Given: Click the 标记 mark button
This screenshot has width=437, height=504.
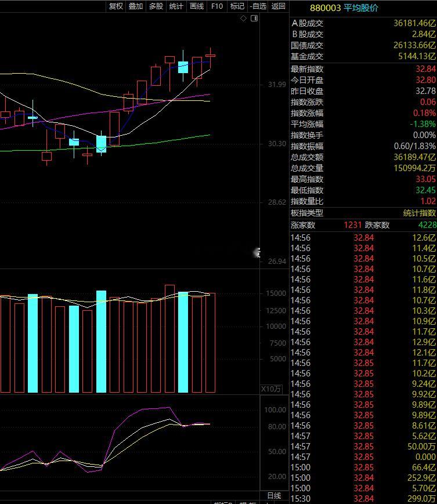Looking at the screenshot, I should point(237,6).
